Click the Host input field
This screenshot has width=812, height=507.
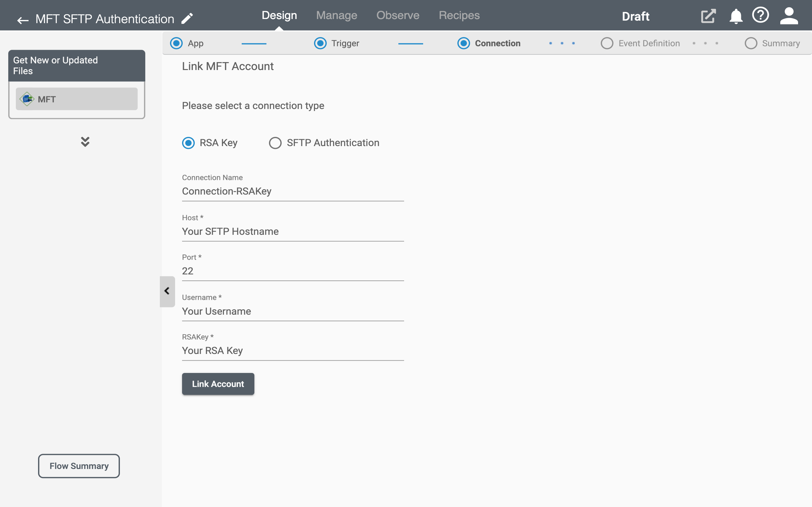pos(293,231)
